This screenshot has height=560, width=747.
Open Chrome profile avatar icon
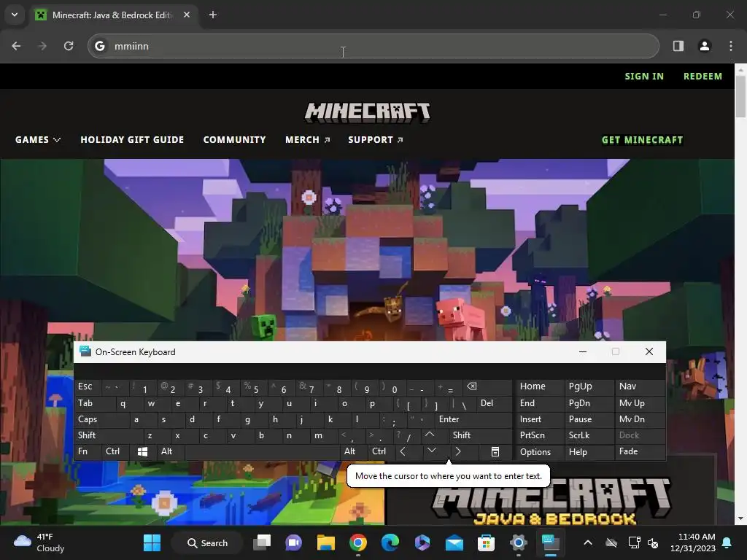point(704,46)
